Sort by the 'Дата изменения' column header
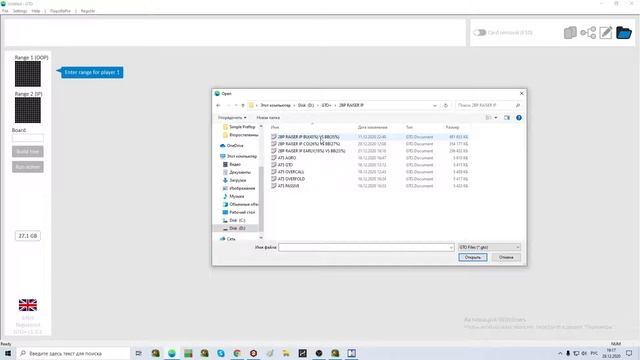The width and height of the screenshot is (640, 360). pyautogui.click(x=372, y=127)
